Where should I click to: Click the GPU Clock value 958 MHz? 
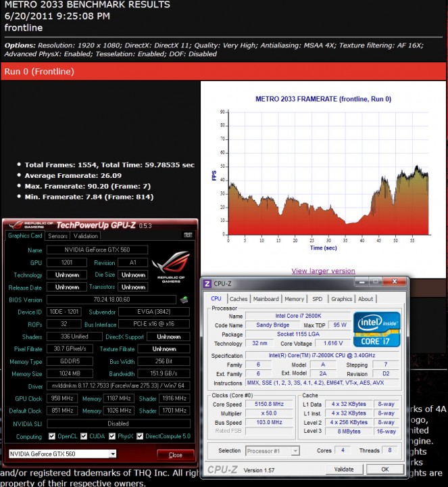coord(62,398)
